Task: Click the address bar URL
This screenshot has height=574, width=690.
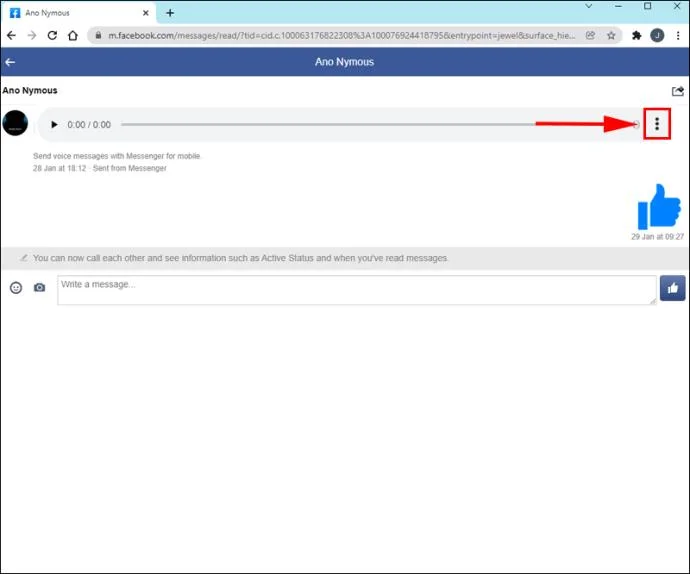Action: point(341,36)
